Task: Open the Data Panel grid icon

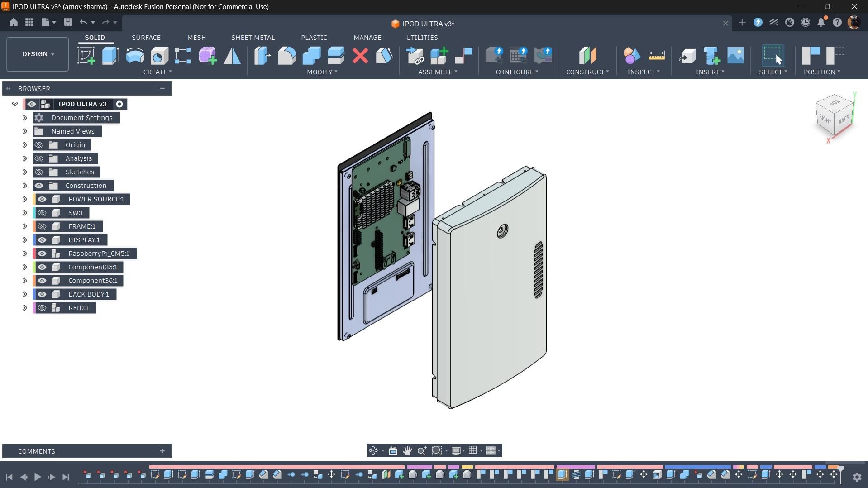Action: [29, 22]
